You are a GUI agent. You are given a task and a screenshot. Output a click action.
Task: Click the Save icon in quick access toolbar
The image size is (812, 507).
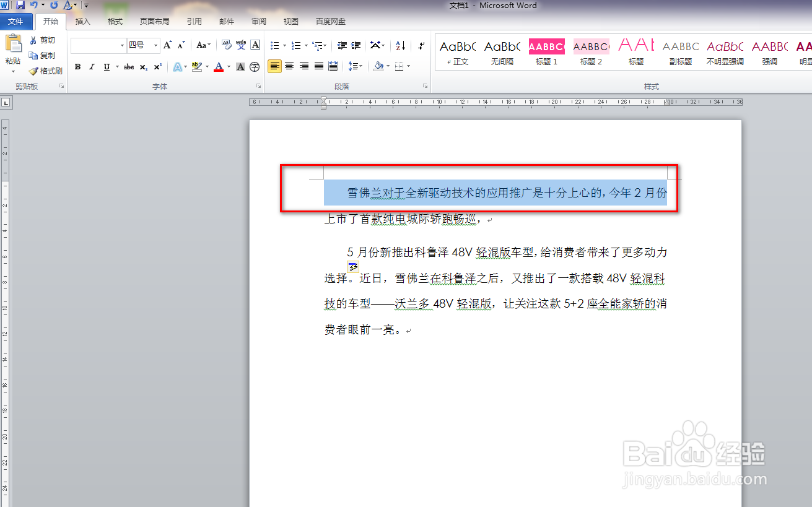click(x=20, y=5)
